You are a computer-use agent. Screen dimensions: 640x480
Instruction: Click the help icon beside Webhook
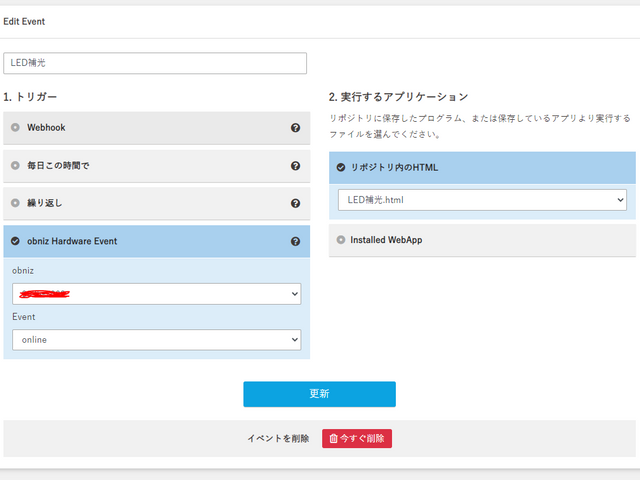295,128
